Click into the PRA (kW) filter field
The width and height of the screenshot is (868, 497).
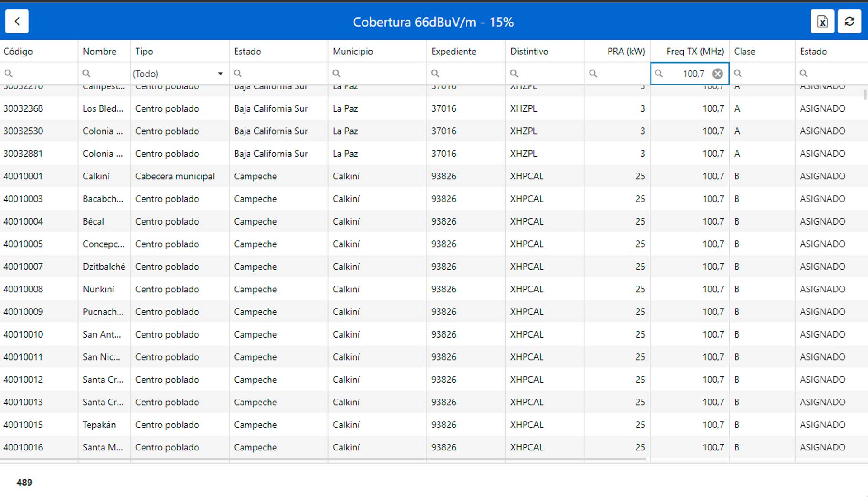[618, 74]
